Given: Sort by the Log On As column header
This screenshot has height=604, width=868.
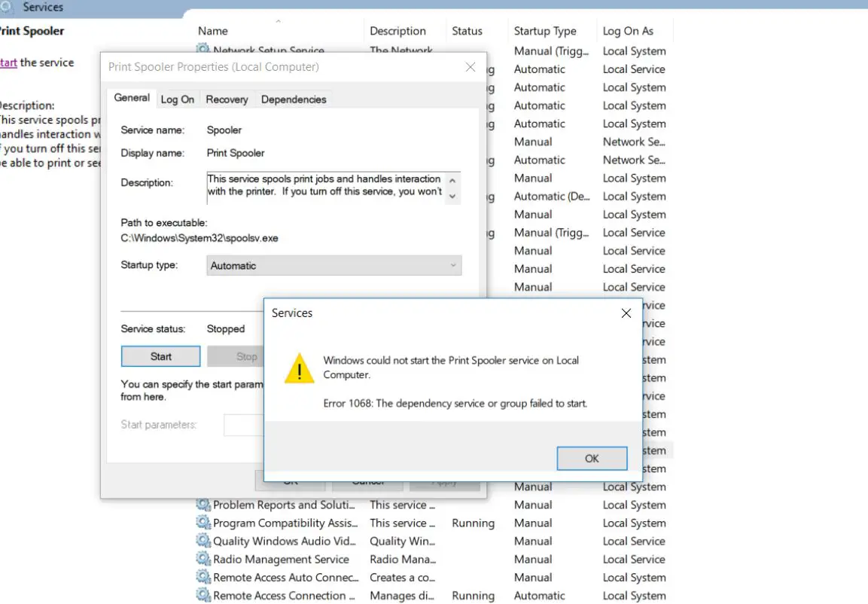Looking at the screenshot, I should pos(628,31).
